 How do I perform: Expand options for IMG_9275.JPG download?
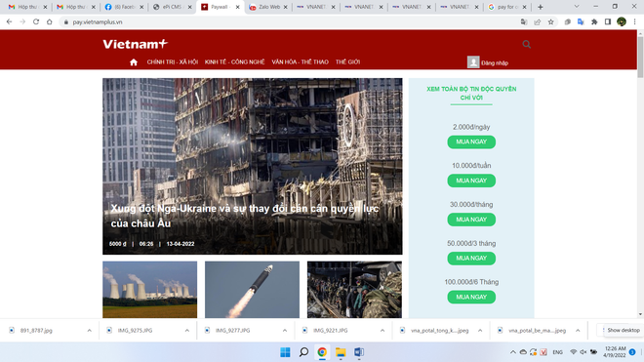(x=187, y=331)
